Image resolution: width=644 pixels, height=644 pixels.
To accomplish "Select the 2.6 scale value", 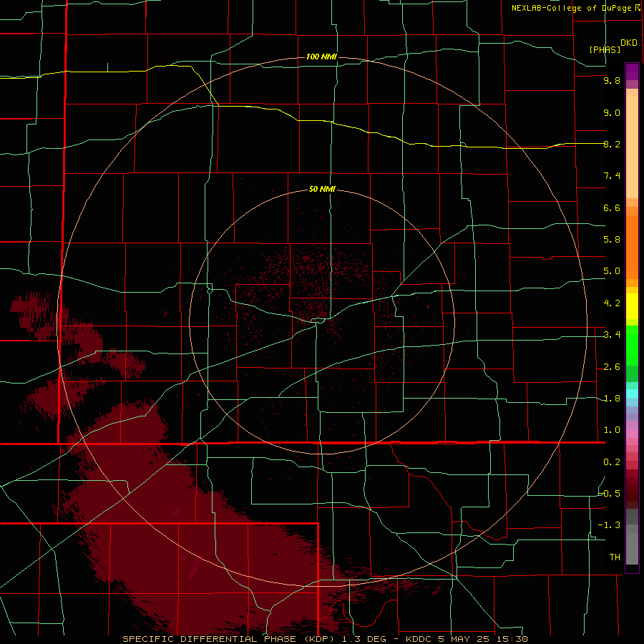I will click(x=612, y=367).
